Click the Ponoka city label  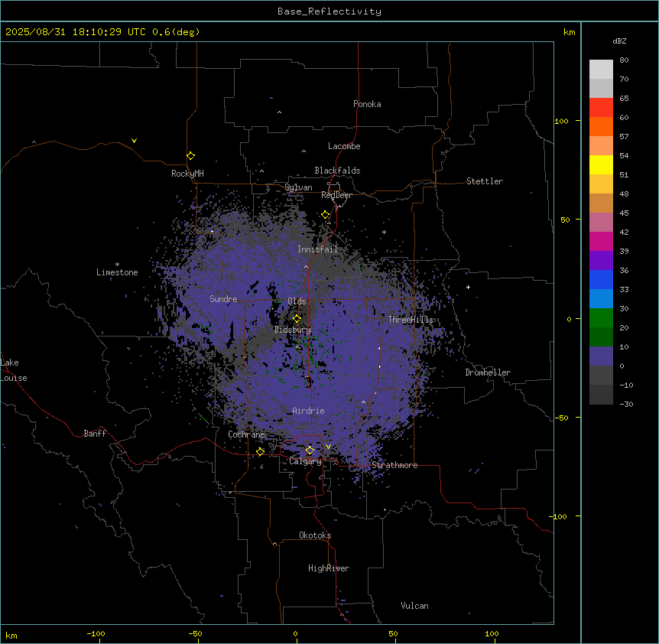pos(367,104)
